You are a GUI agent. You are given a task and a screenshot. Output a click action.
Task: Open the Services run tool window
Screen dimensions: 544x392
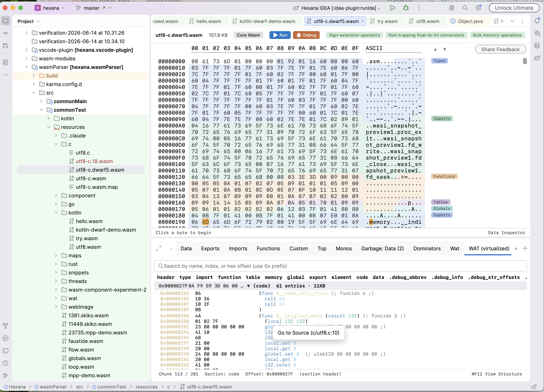click(5, 338)
